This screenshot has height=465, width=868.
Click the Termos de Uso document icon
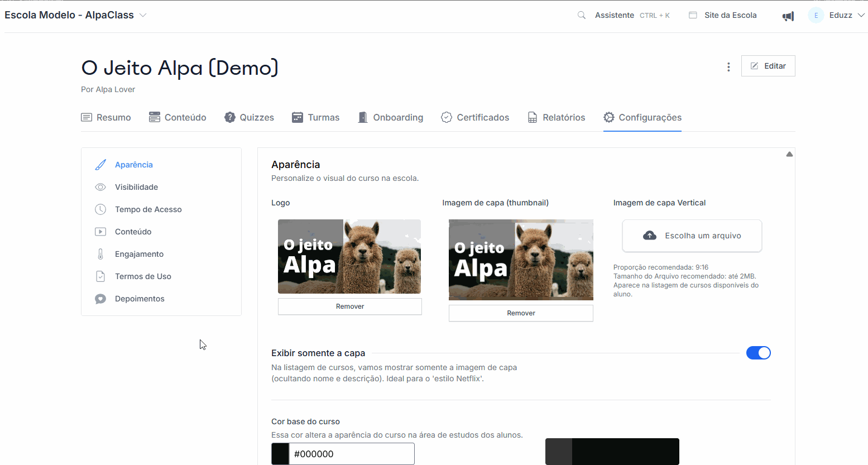pos(100,276)
